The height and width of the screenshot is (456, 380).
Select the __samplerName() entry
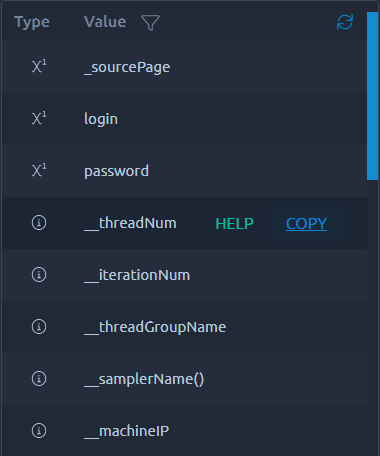click(184, 379)
